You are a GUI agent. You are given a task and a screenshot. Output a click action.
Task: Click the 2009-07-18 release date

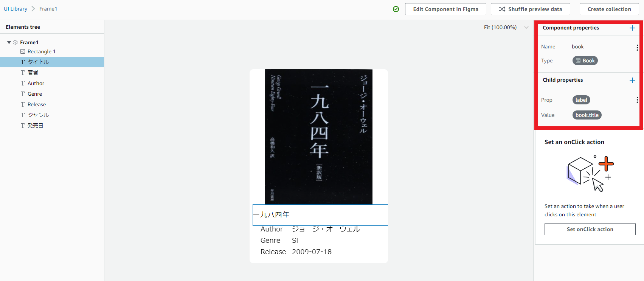click(x=312, y=252)
